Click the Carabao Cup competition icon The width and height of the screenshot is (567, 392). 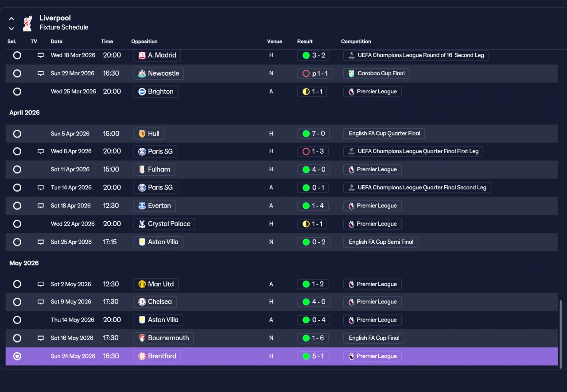(351, 73)
